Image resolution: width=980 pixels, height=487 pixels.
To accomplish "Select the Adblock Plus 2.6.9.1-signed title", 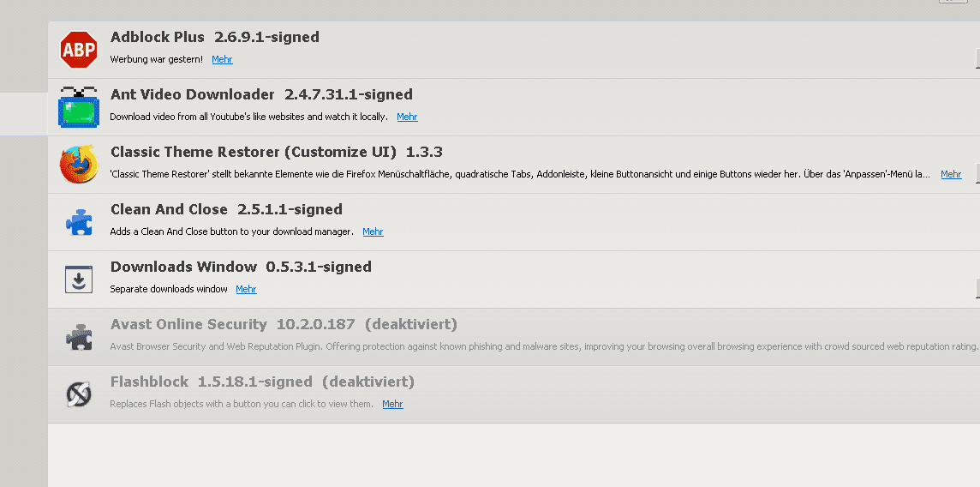I will click(214, 37).
